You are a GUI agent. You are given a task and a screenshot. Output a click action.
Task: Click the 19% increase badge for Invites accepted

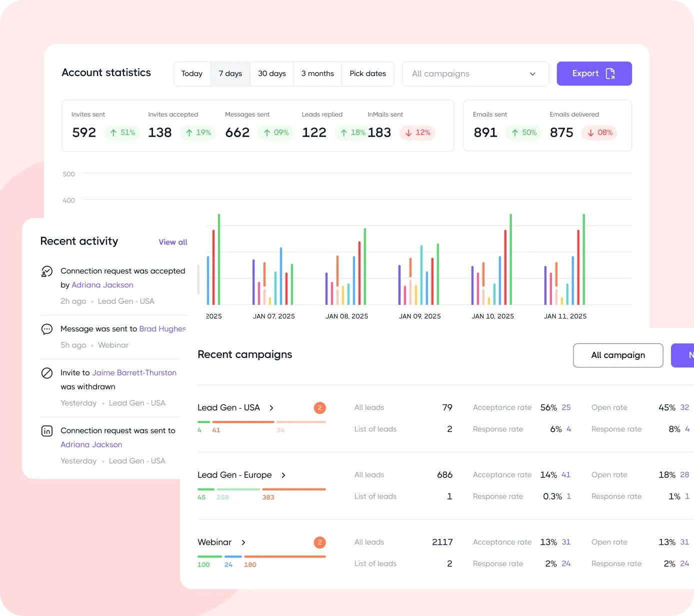198,133
